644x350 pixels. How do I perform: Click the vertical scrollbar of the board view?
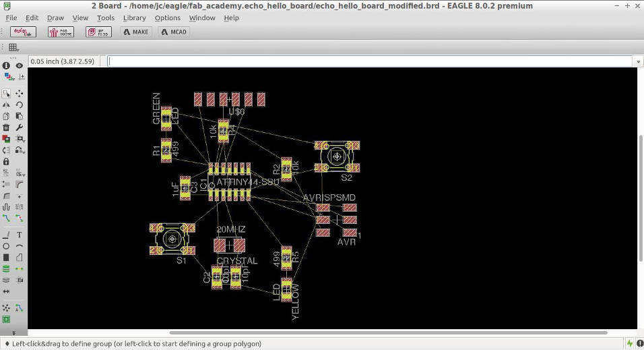(x=641, y=198)
